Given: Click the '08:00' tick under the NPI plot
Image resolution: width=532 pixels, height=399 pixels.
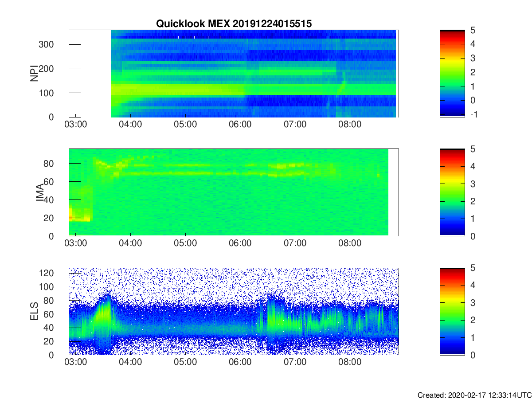Looking at the screenshot, I should click(350, 125).
